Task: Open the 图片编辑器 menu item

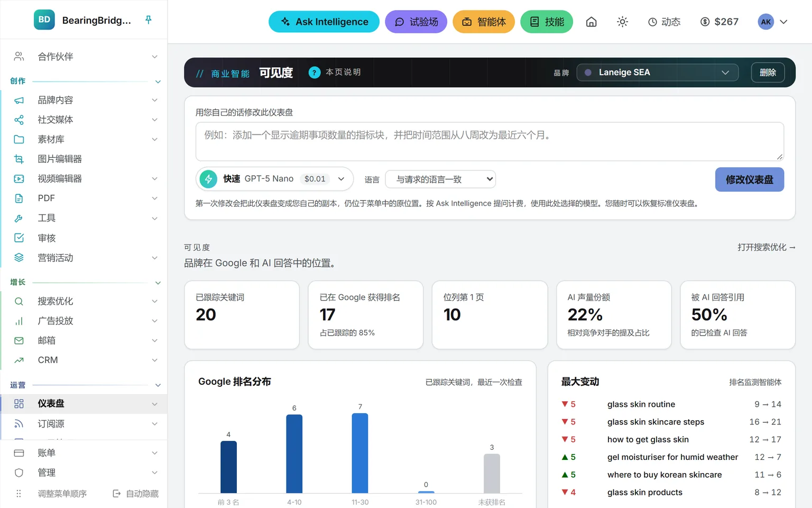Action: pos(84,159)
